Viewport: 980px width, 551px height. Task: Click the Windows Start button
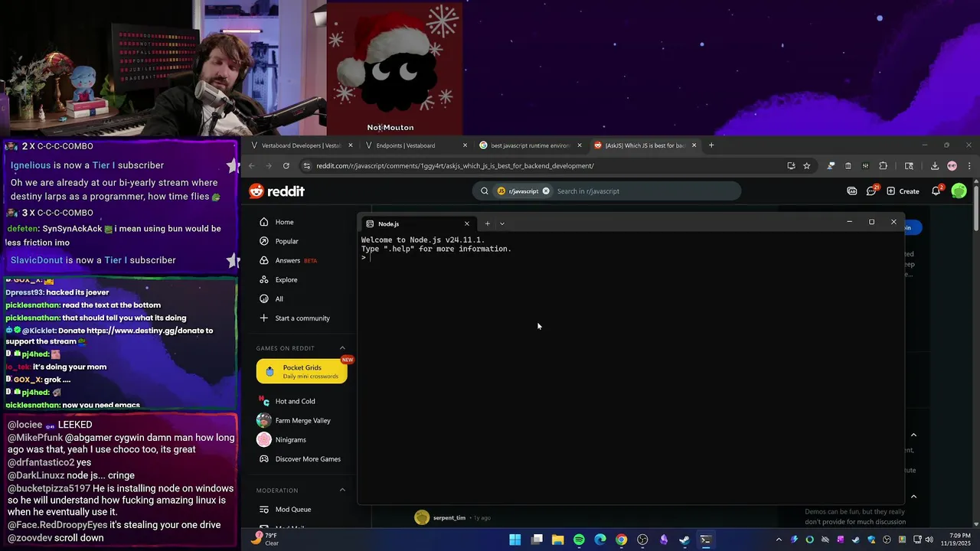[515, 540]
